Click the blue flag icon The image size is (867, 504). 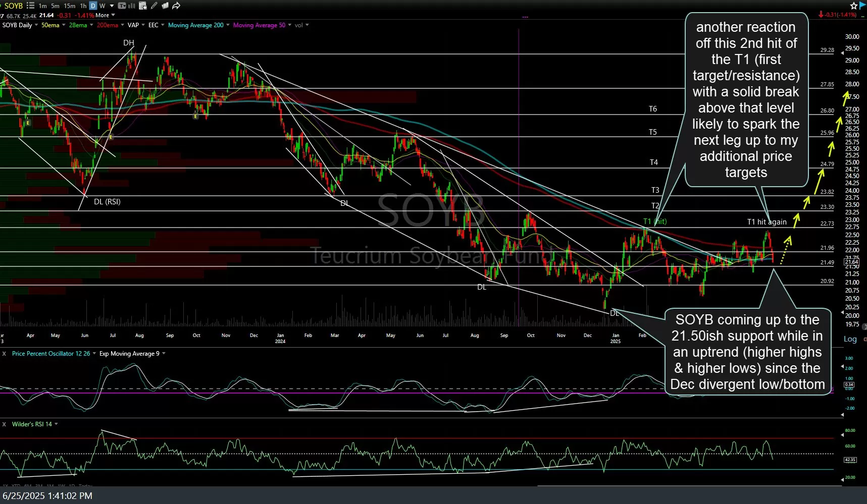pos(863,6)
